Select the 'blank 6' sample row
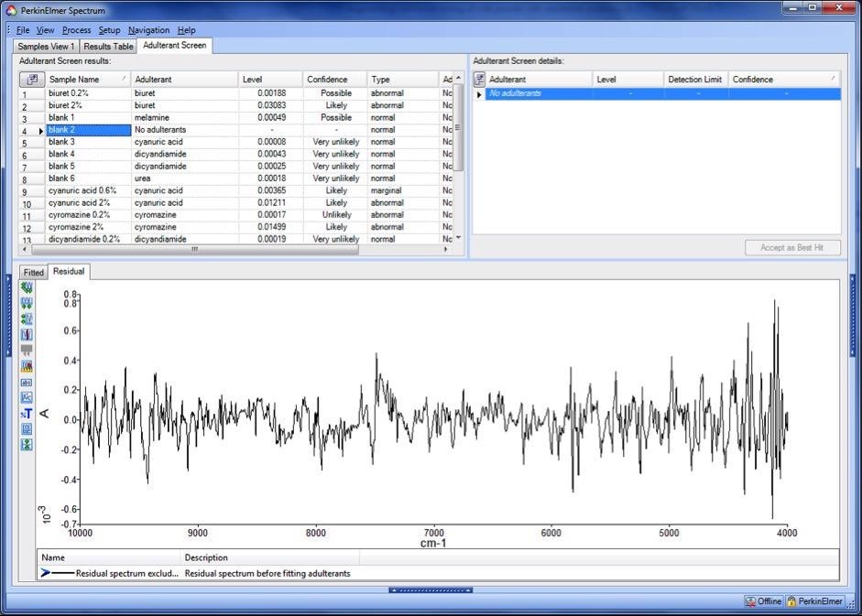Screen dimensions: 862x616 pyautogui.click(x=235, y=178)
